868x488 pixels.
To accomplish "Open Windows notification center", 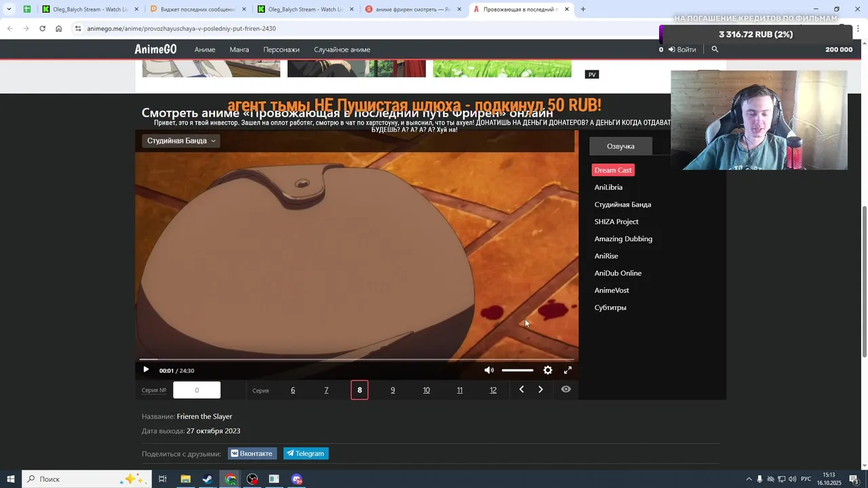I will [x=854, y=479].
